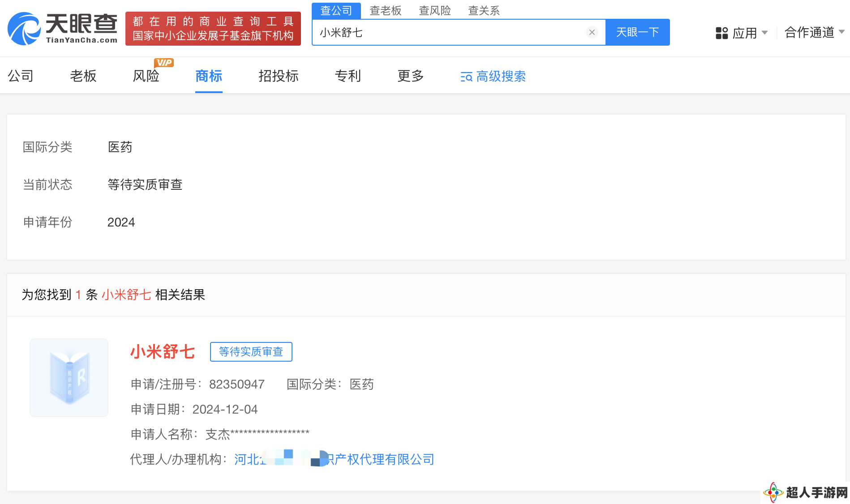The image size is (850, 504).
Task: Click application number 82350947
Action: (237, 384)
